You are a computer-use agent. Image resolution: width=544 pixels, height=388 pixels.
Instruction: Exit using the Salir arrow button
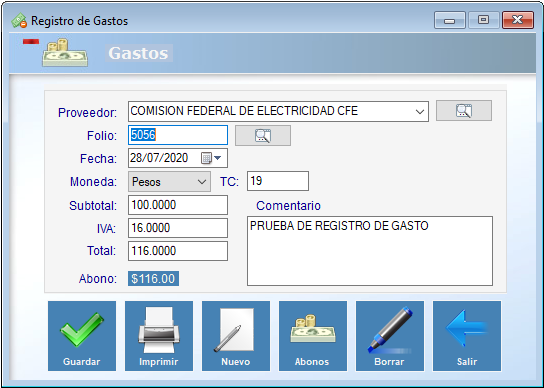click(x=467, y=336)
